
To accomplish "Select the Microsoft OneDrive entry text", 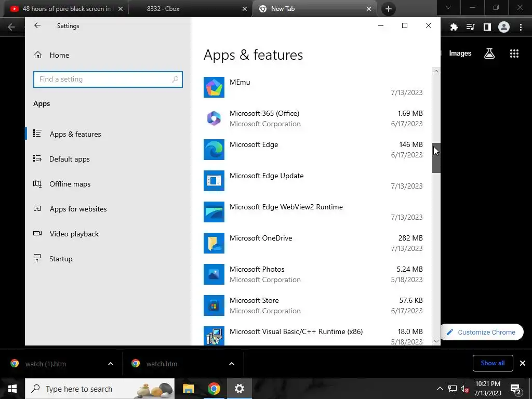I will 261,238.
